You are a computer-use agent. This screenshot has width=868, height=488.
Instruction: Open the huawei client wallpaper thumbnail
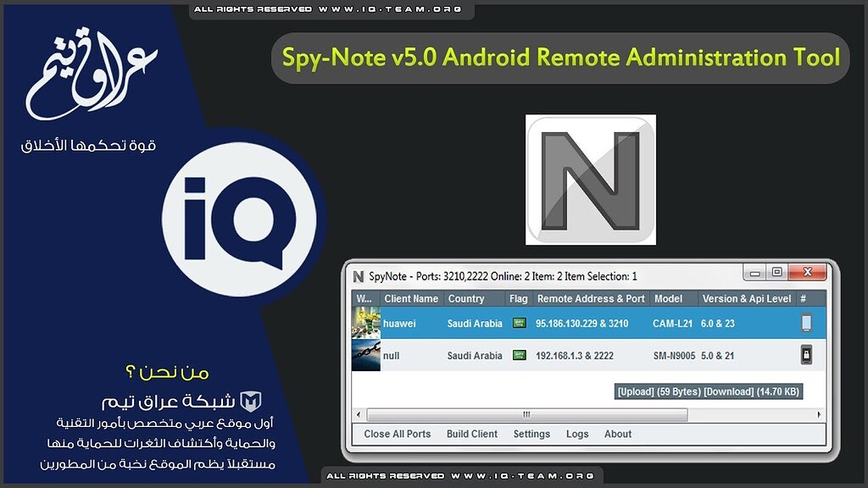(366, 323)
